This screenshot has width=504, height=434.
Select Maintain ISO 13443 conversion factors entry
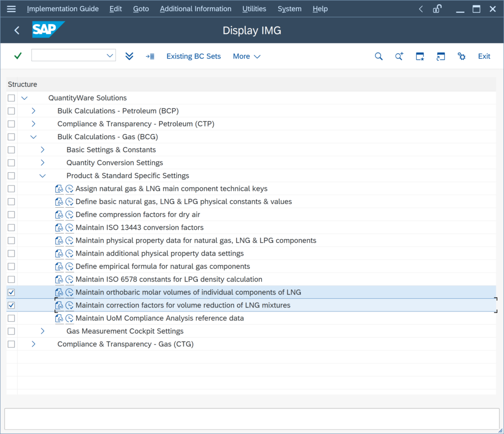[139, 228]
